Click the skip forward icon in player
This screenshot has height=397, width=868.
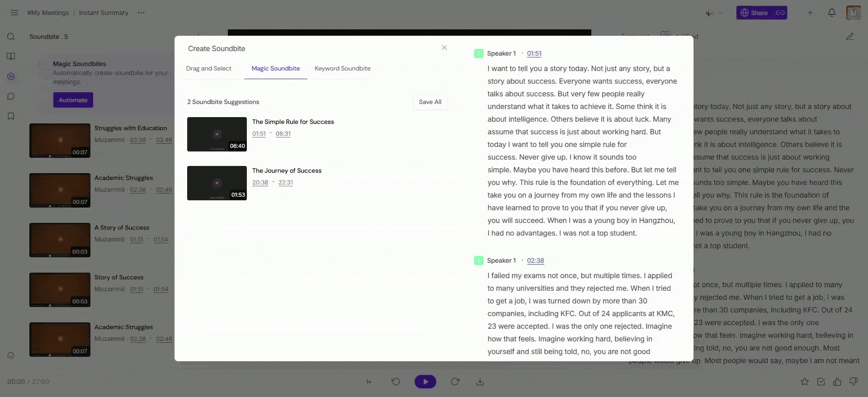click(455, 382)
